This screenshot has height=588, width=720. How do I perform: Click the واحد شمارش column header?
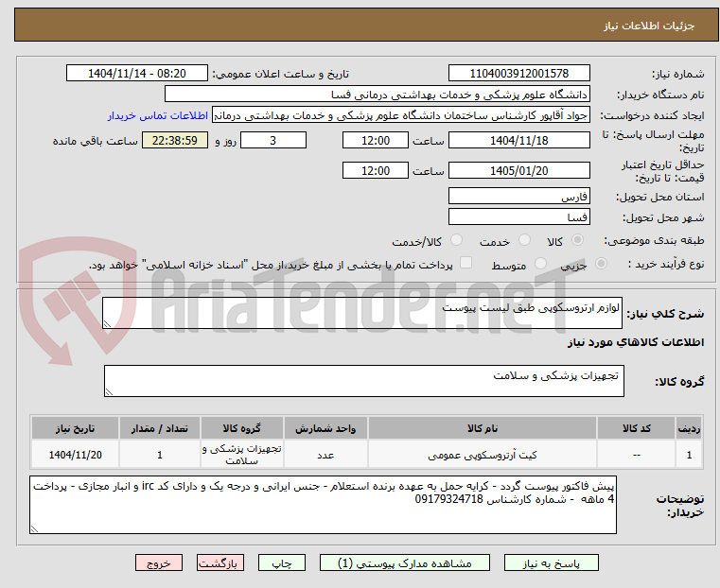click(x=325, y=428)
